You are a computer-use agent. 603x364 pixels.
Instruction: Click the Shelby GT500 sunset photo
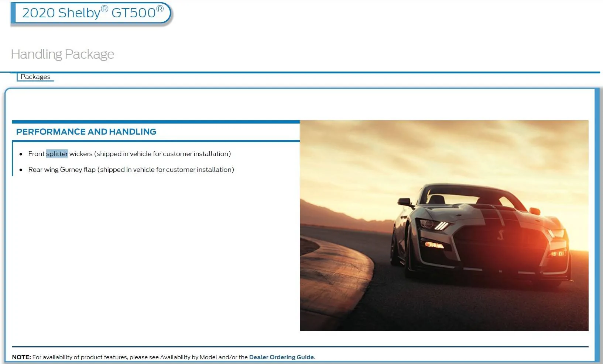coord(444,225)
